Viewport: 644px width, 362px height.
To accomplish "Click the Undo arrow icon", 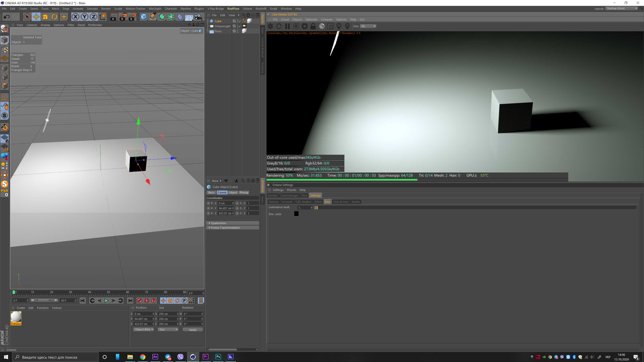I will click(x=7, y=17).
